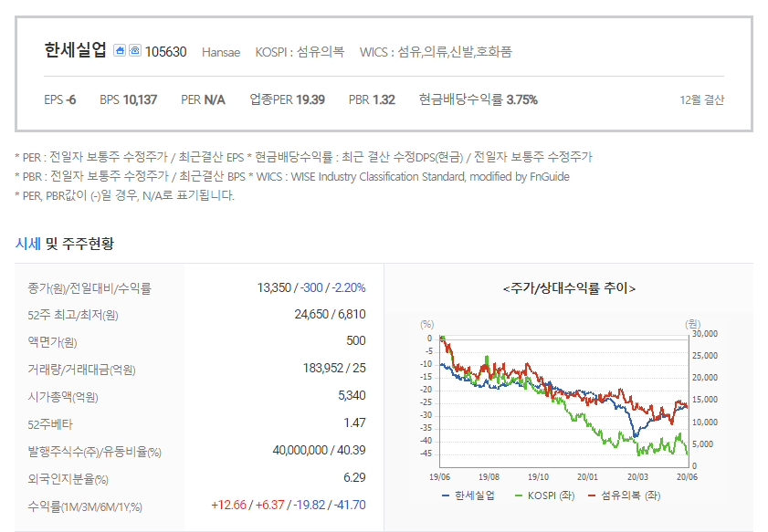Viewport: 768px width, 532px height.
Task: Click the 발행주식수(주)/유동비율(%) label
Action: [95, 452]
